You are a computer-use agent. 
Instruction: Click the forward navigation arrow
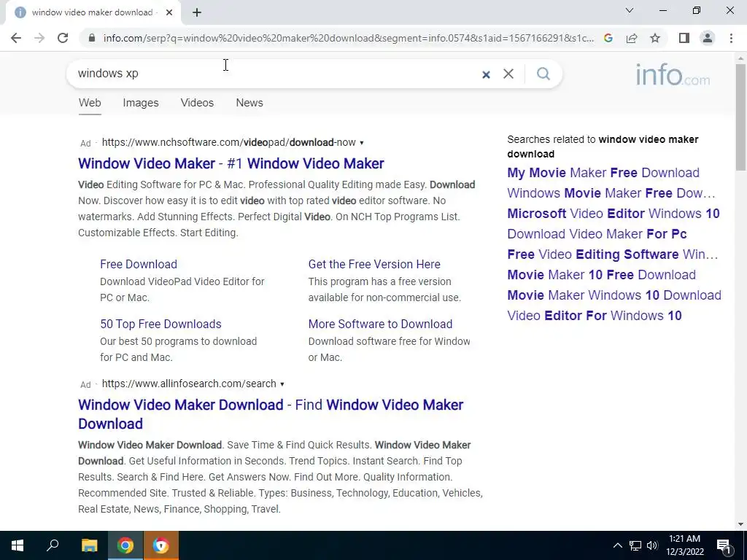[39, 38]
